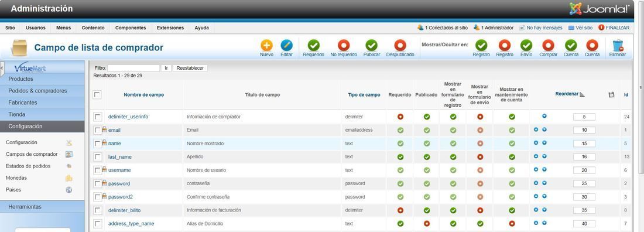Click the Ir filter button
Screen dimensions: 644x232
click(x=166, y=69)
